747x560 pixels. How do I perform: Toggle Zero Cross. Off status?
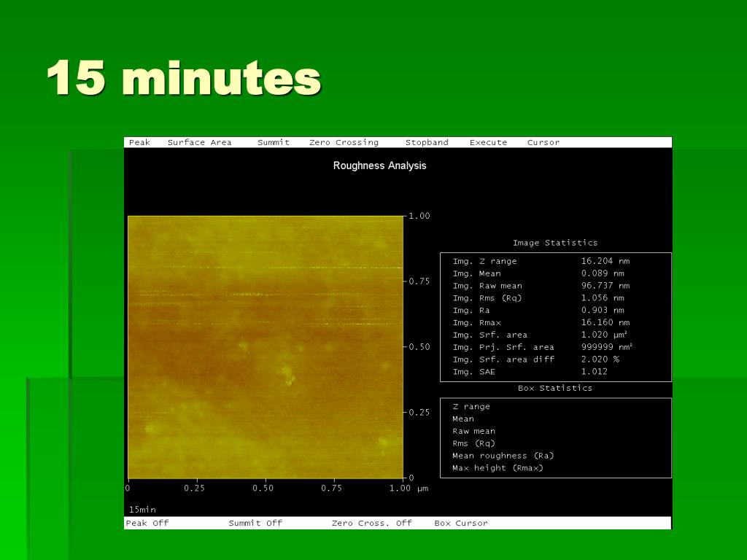(x=371, y=523)
